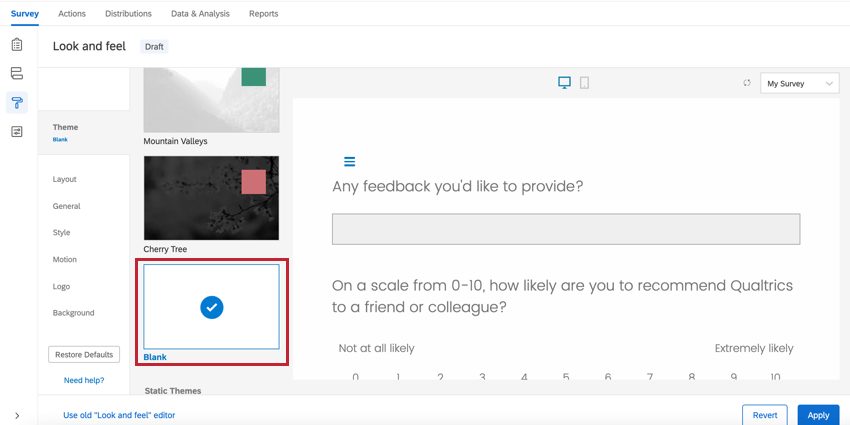This screenshot has width=850, height=425.
Task: Click the Draft status badge
Action: pos(154,47)
